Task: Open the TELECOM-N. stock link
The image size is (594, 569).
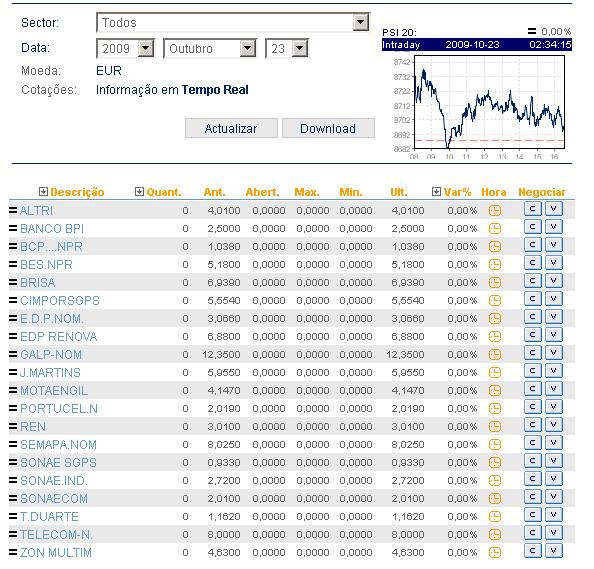Action: pyautogui.click(x=56, y=535)
